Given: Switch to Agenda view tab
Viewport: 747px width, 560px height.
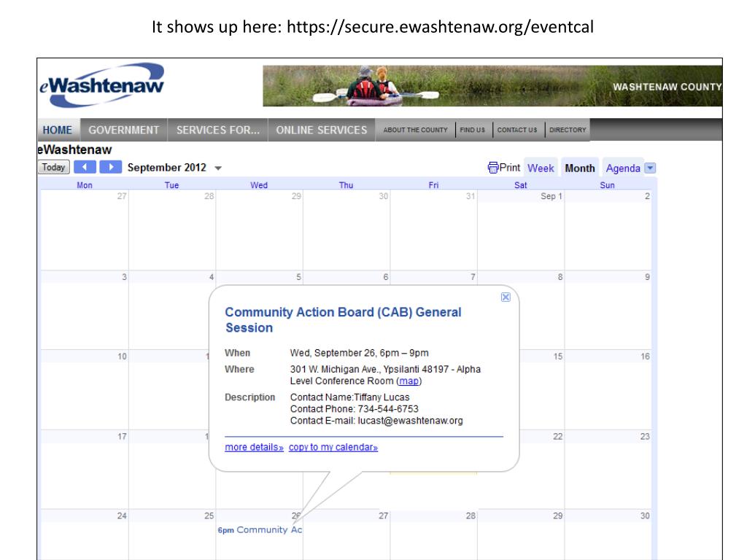Looking at the screenshot, I should coord(623,168).
